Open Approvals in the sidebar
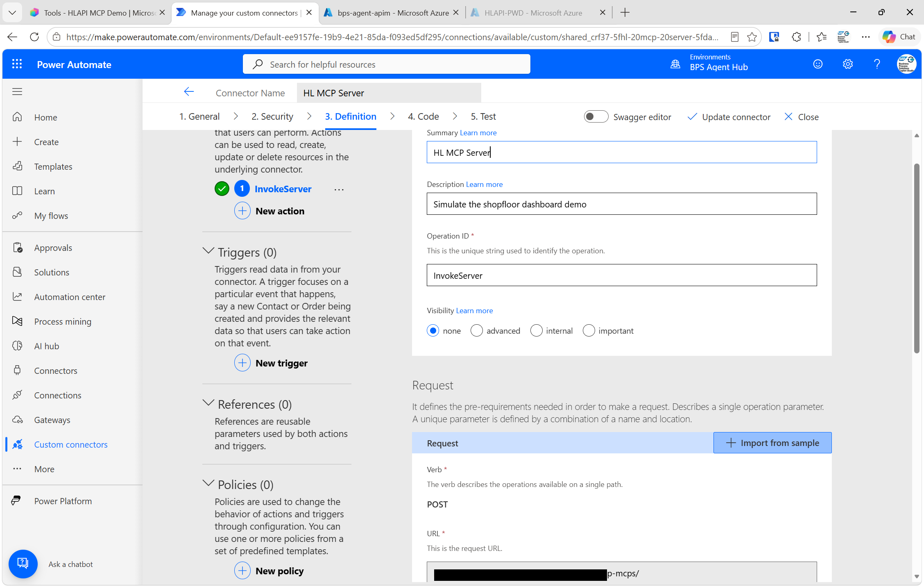The width and height of the screenshot is (924, 587). (x=53, y=248)
